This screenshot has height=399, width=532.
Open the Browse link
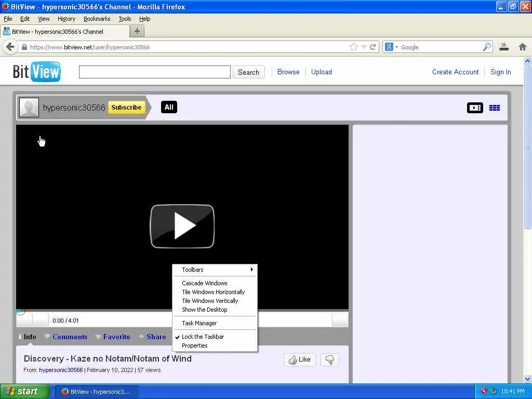pyautogui.click(x=288, y=72)
